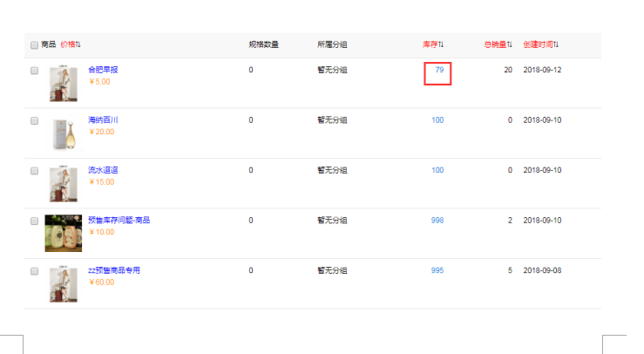Sort by 库存 column arrow icon
The height and width of the screenshot is (354, 644).
tap(441, 44)
